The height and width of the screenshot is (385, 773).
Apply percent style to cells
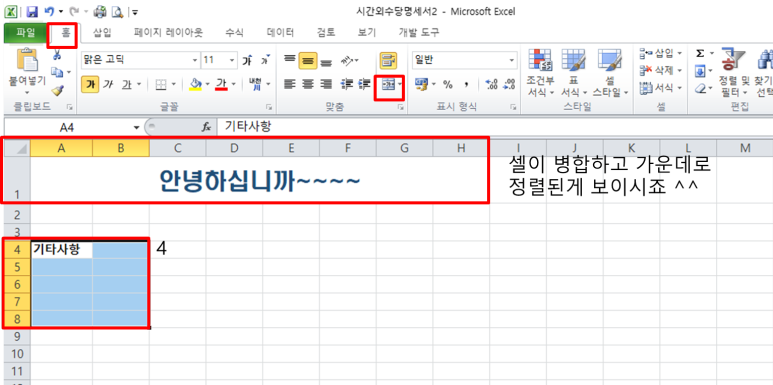point(448,84)
